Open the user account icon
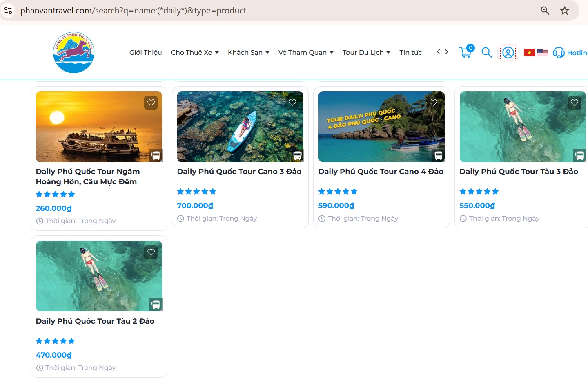Screen dimensions: 588x378 click(x=508, y=52)
